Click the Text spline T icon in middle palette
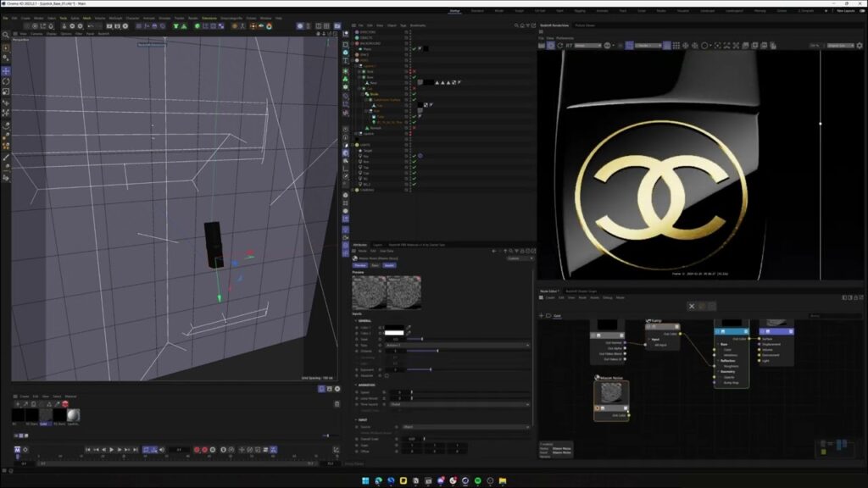 coord(346,61)
